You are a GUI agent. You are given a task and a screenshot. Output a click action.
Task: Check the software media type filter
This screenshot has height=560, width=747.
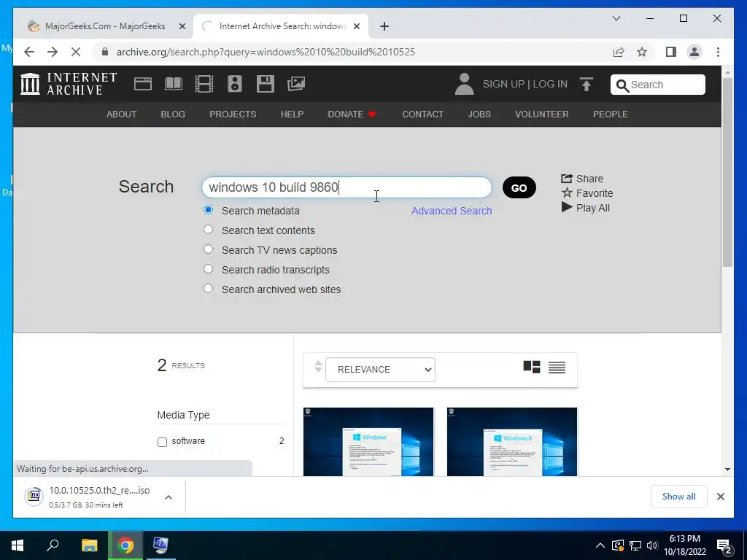[163, 442]
